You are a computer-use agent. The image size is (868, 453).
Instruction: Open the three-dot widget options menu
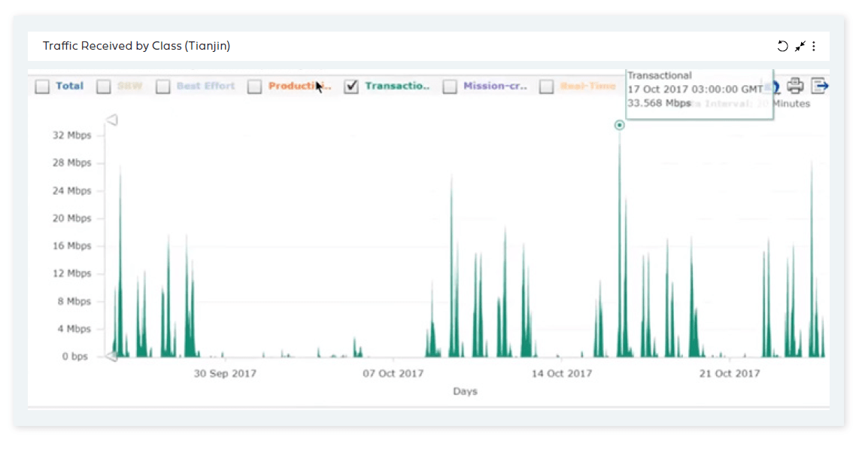(x=814, y=46)
